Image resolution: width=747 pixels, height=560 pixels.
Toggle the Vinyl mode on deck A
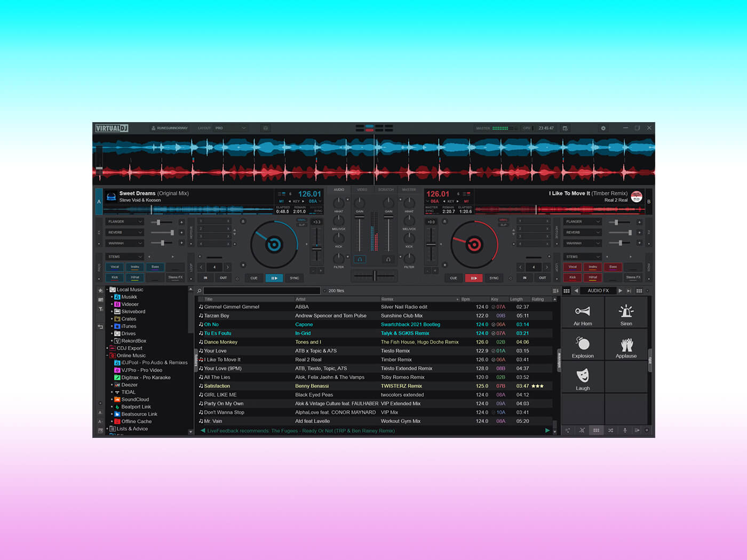301,220
